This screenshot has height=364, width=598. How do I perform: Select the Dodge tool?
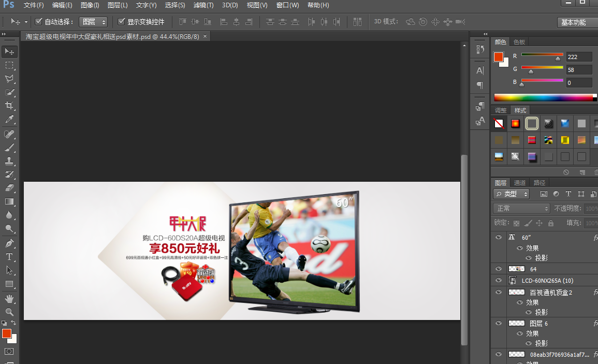coord(9,228)
